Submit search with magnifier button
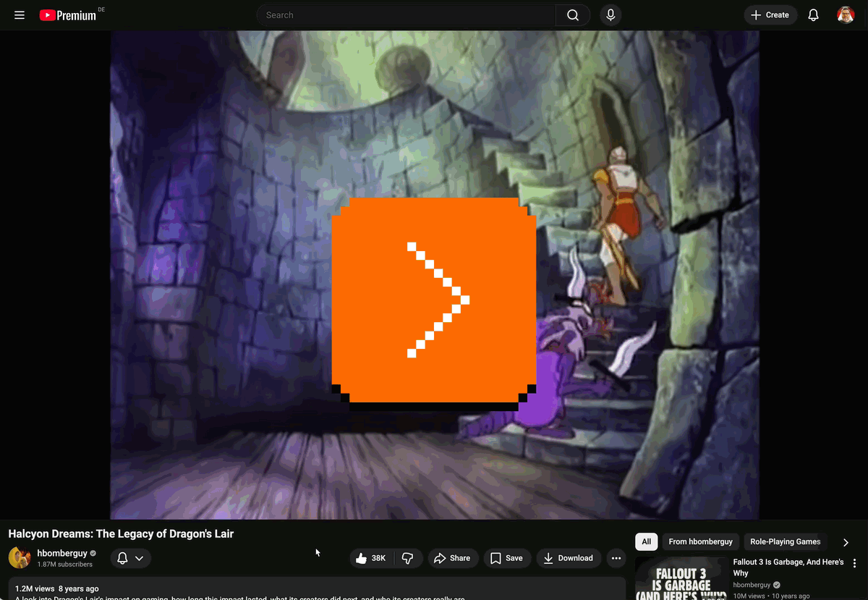Viewport: 868px width, 600px height. coord(573,15)
